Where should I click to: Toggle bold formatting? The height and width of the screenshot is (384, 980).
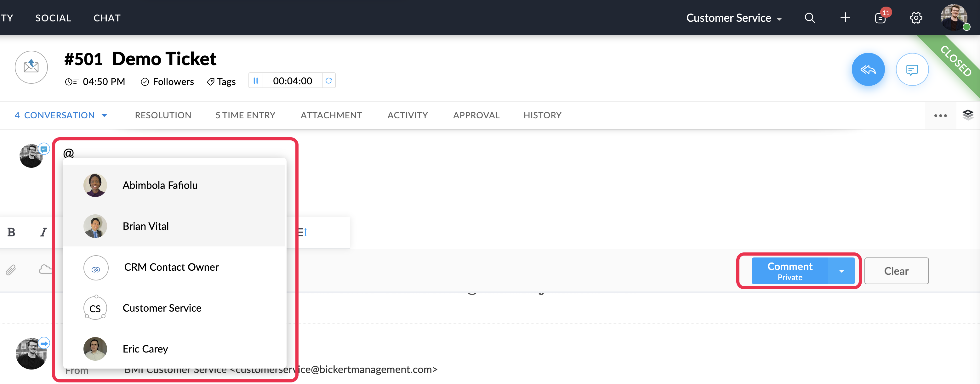pyautogui.click(x=11, y=232)
